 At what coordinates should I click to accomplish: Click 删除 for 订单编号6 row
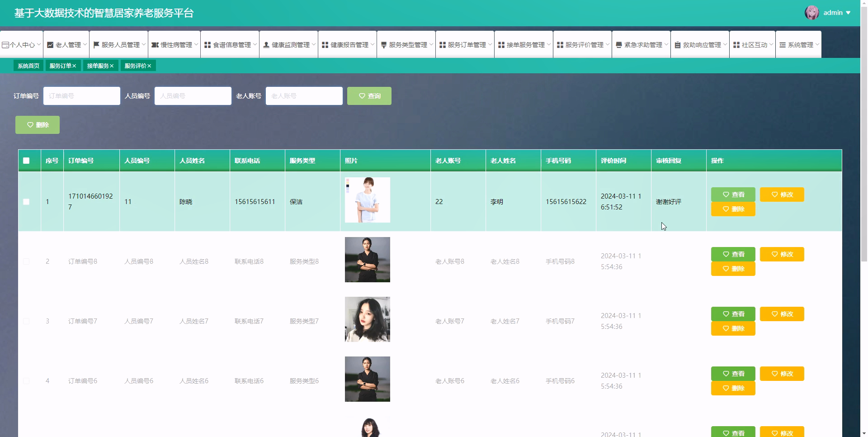point(733,388)
